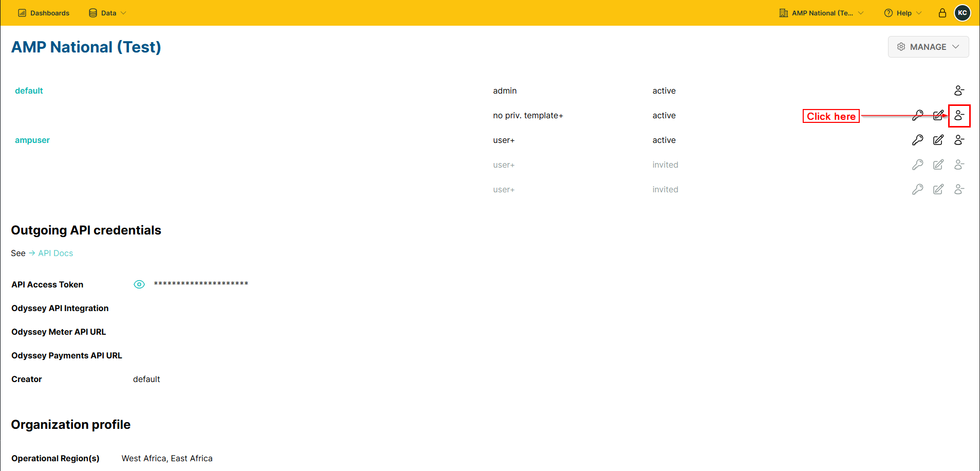This screenshot has height=471, width=980.
Task: Reveal the API Access Token with eye icon
Action: point(139,284)
